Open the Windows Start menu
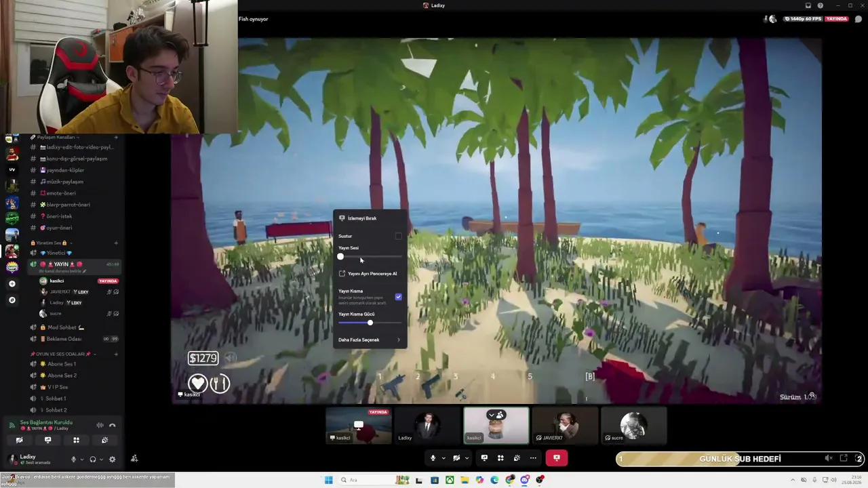Viewport: 868px width, 488px height. point(329,480)
